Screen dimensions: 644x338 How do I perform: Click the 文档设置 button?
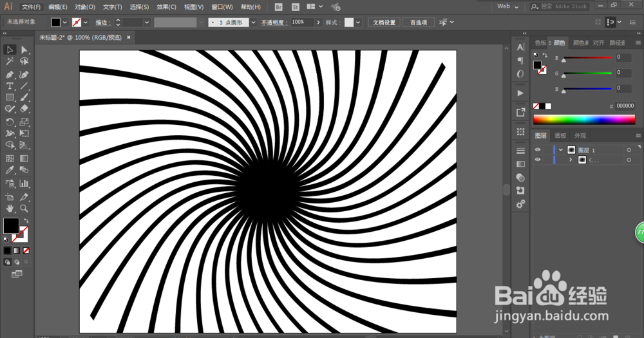pos(384,23)
